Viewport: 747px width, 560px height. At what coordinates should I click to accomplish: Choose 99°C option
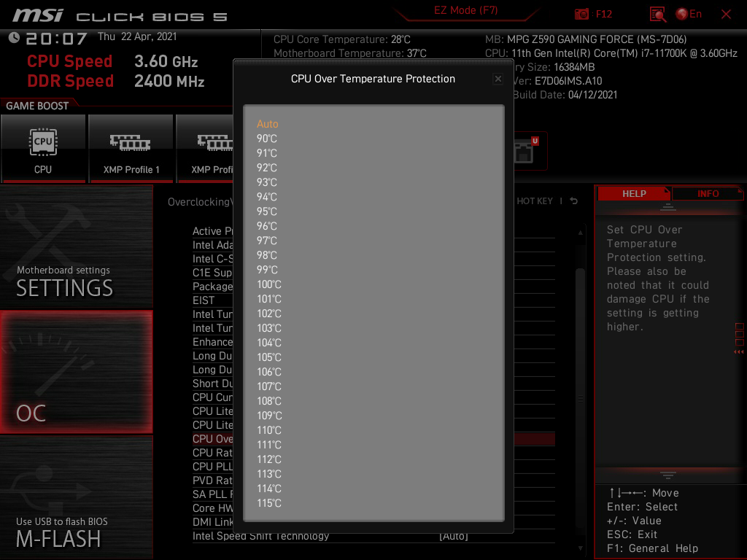coord(267,270)
